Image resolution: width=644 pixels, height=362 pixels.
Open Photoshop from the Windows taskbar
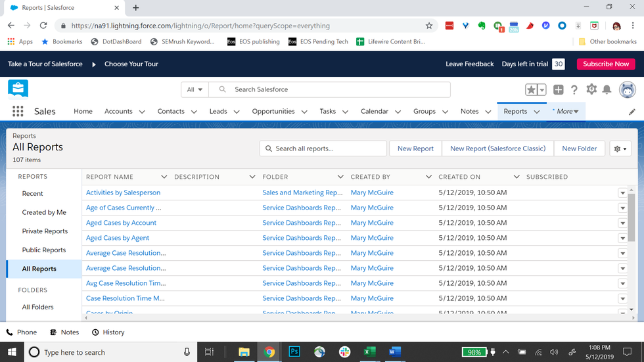[294, 352]
